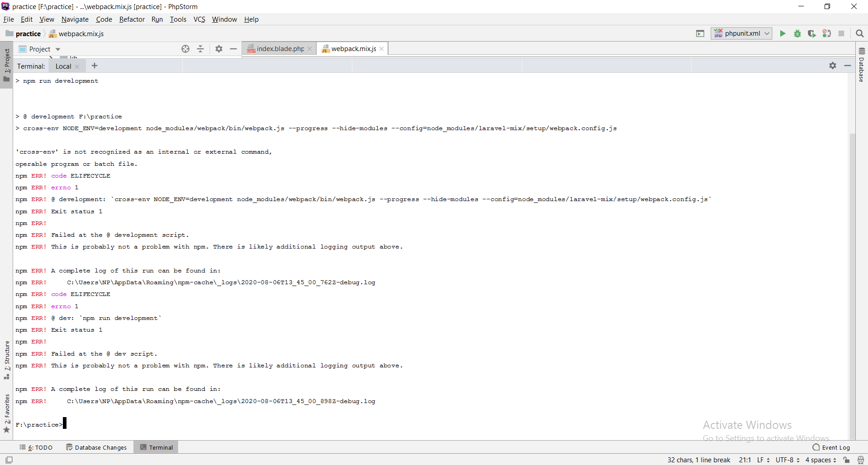
Task: Change UTF-8 file encoding in status bar
Action: pyautogui.click(x=787, y=460)
